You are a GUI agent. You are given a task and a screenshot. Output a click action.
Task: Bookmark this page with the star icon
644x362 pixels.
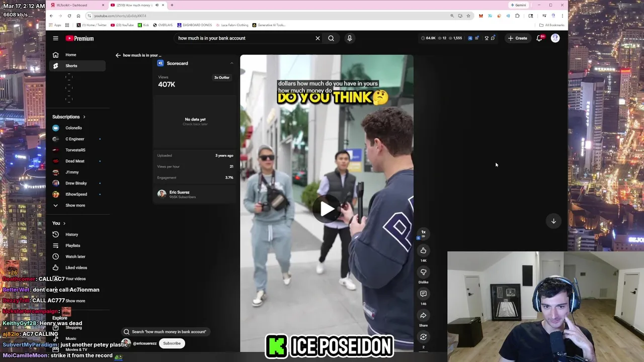point(468,16)
